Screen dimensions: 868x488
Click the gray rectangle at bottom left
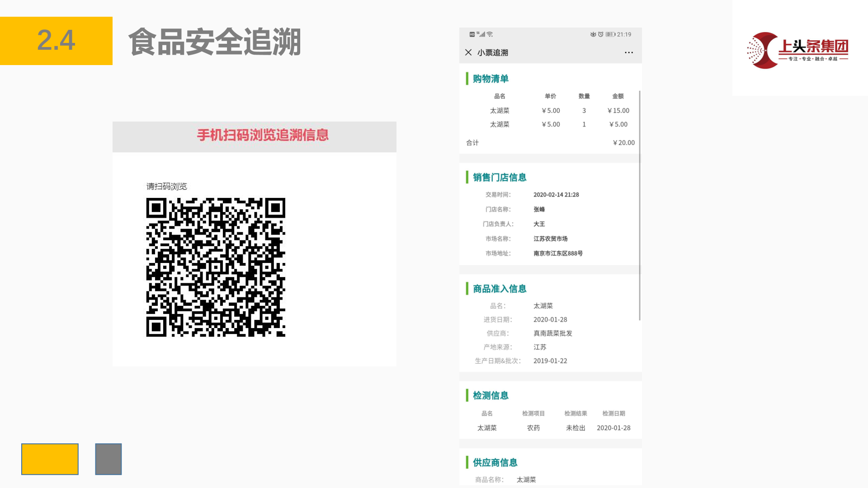click(108, 459)
